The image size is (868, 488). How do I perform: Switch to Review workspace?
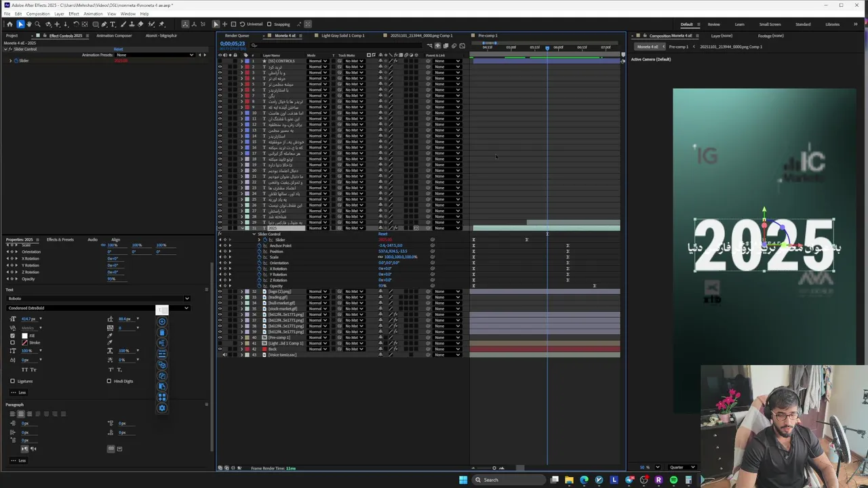pyautogui.click(x=713, y=24)
